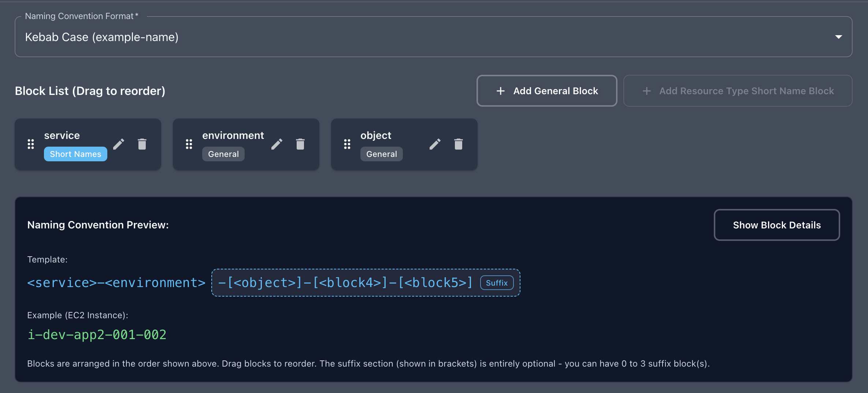
Task: Click the General tag on object block
Action: click(x=381, y=154)
